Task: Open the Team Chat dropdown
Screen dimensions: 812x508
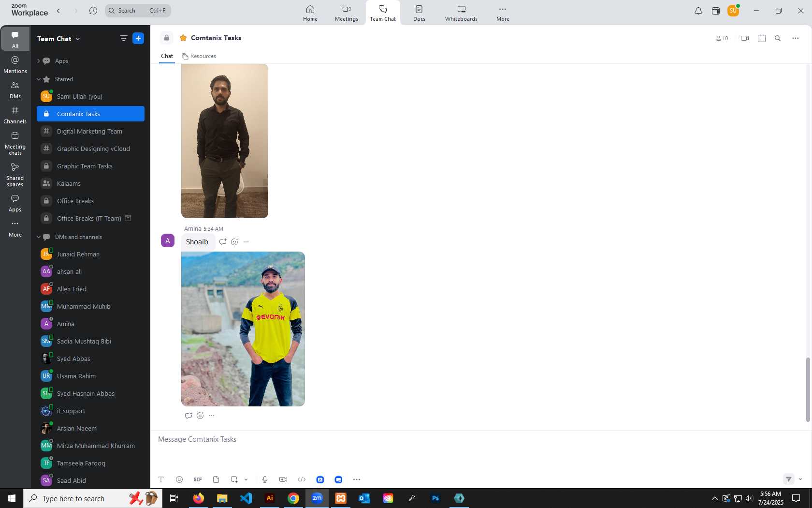Action: [58, 39]
